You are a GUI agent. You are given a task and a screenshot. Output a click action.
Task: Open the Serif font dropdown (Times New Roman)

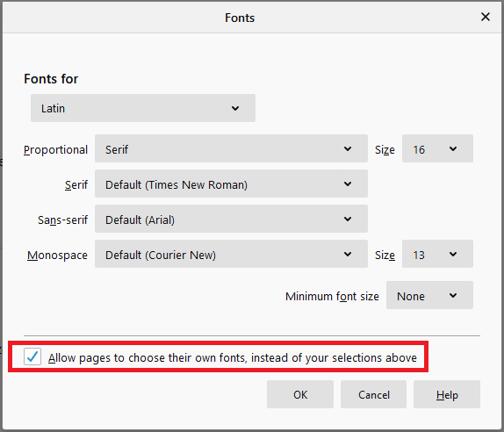point(231,184)
